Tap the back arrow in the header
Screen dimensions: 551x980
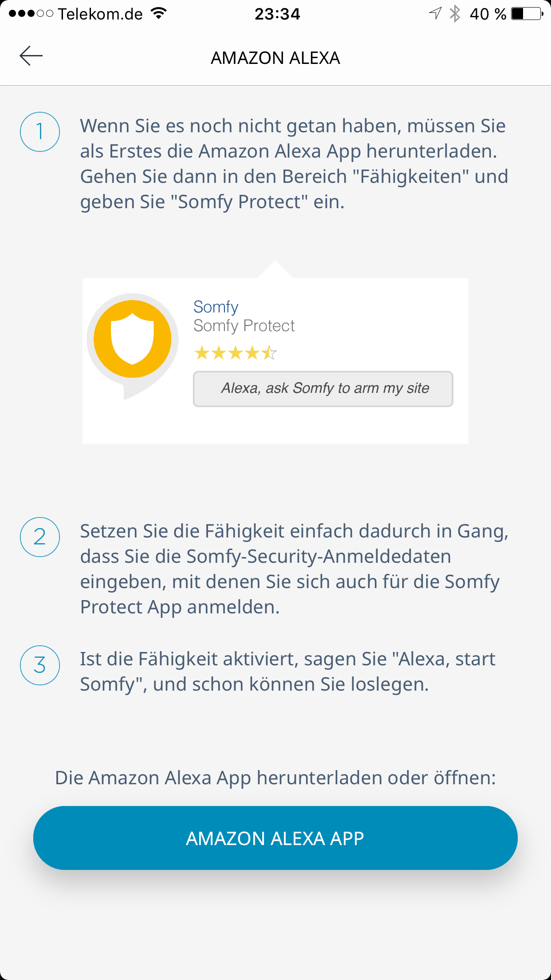point(31,56)
